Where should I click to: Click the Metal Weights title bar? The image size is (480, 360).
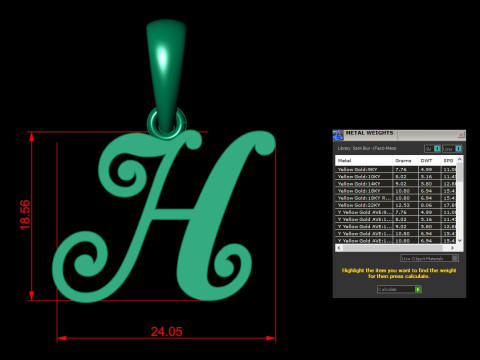[x=400, y=134]
